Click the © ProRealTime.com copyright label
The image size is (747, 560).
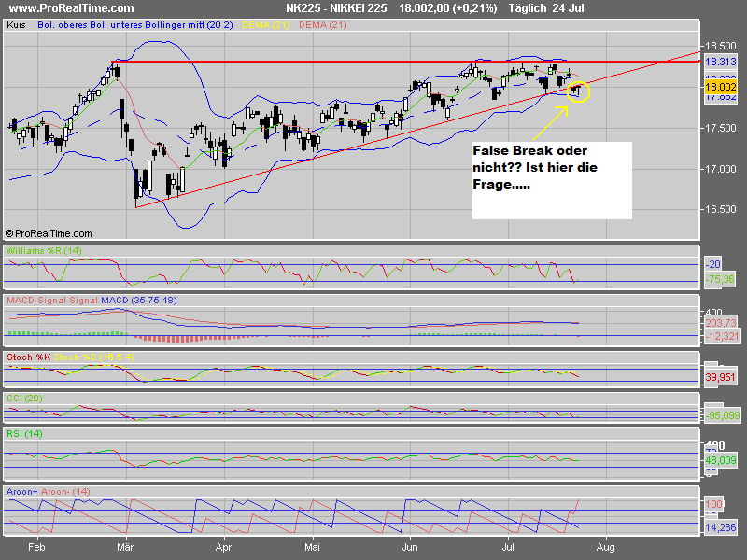coord(49,233)
